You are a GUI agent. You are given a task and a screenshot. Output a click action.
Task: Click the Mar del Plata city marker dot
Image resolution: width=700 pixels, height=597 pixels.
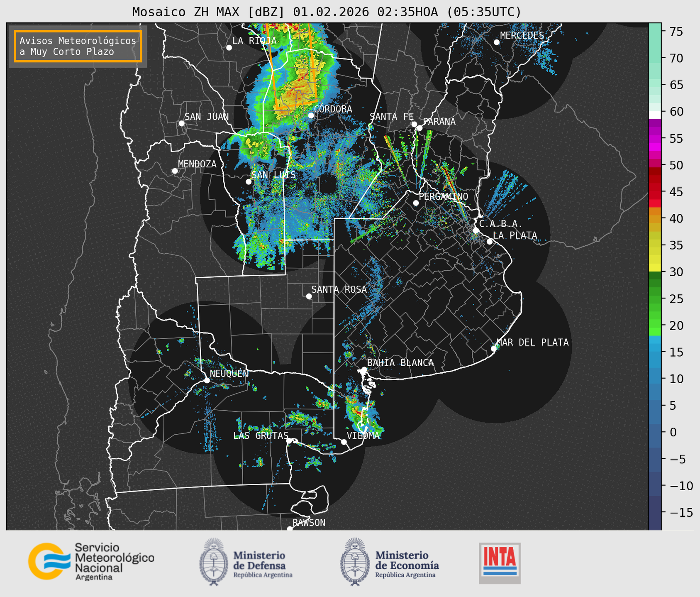point(494,349)
